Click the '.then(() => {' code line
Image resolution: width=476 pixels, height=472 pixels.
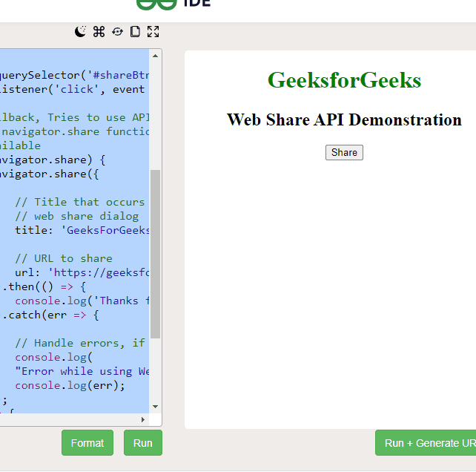(x=43, y=286)
